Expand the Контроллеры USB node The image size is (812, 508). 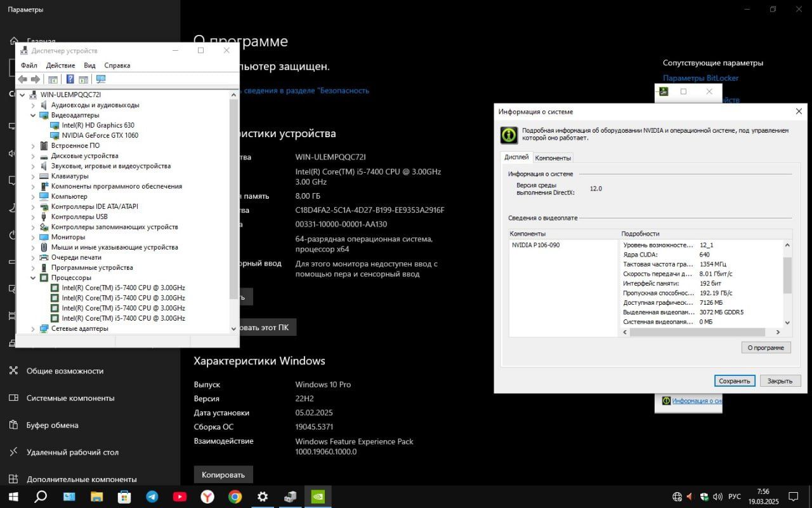(x=34, y=217)
